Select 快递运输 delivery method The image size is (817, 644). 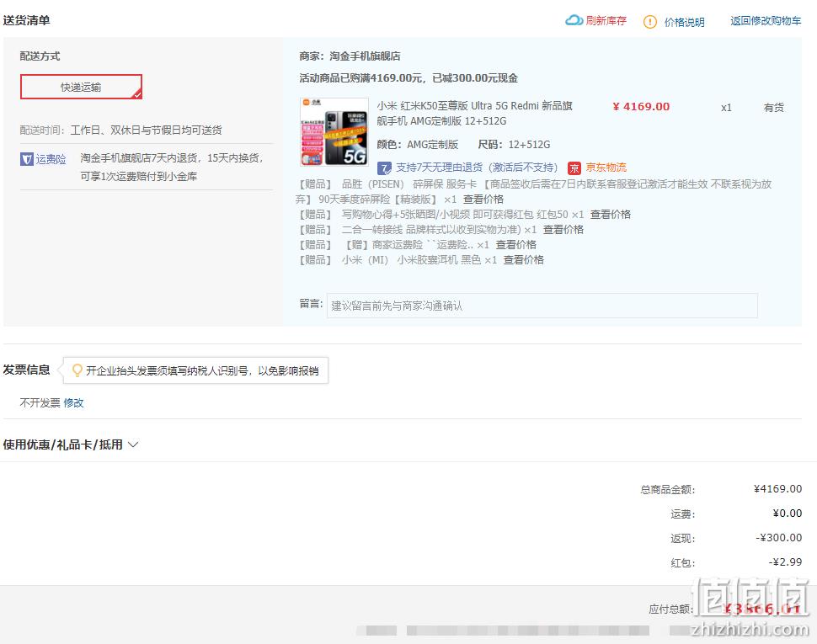81,87
